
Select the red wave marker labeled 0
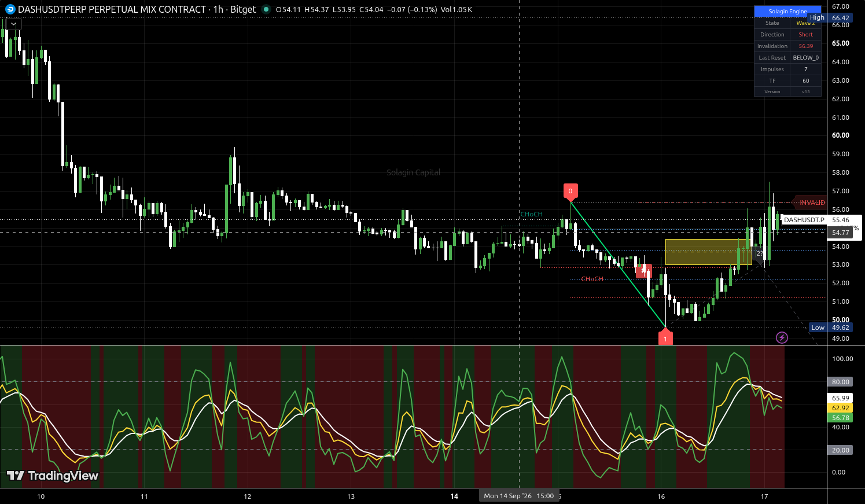pos(570,192)
